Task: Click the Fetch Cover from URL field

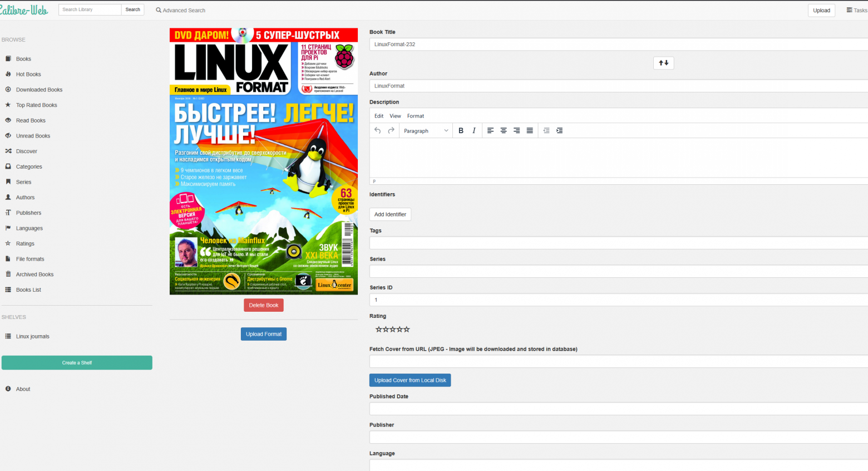Action: pyautogui.click(x=619, y=361)
